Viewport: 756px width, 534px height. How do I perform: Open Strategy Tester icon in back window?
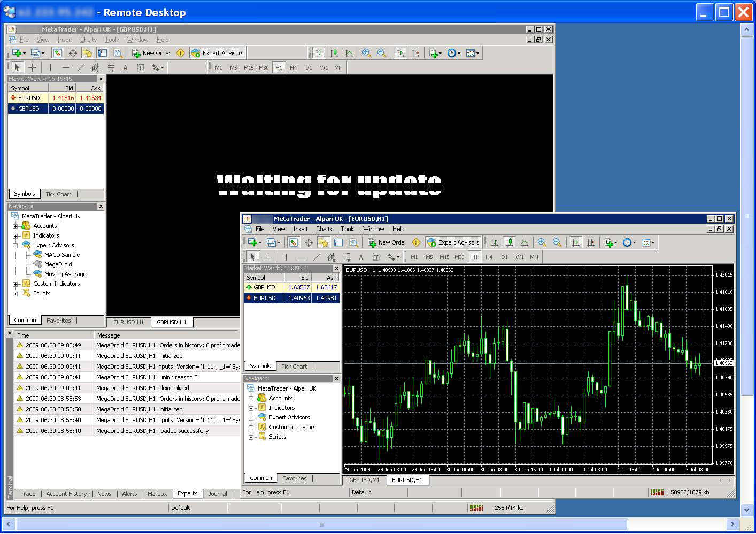(x=118, y=53)
